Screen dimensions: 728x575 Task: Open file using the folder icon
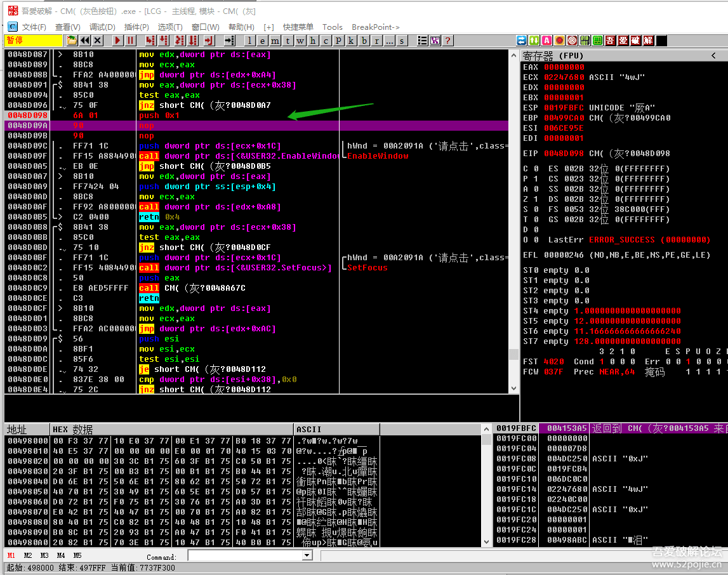point(72,41)
